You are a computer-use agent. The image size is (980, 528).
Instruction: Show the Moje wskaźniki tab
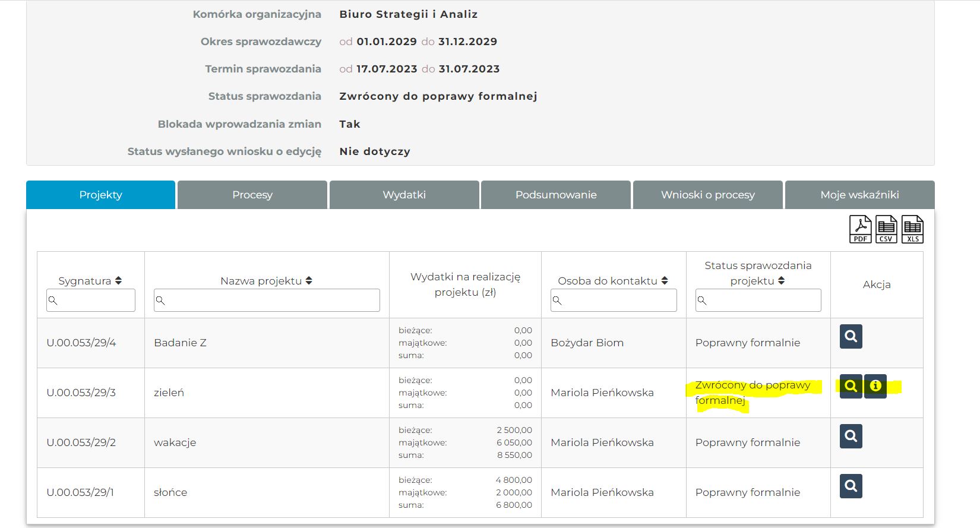click(x=859, y=195)
